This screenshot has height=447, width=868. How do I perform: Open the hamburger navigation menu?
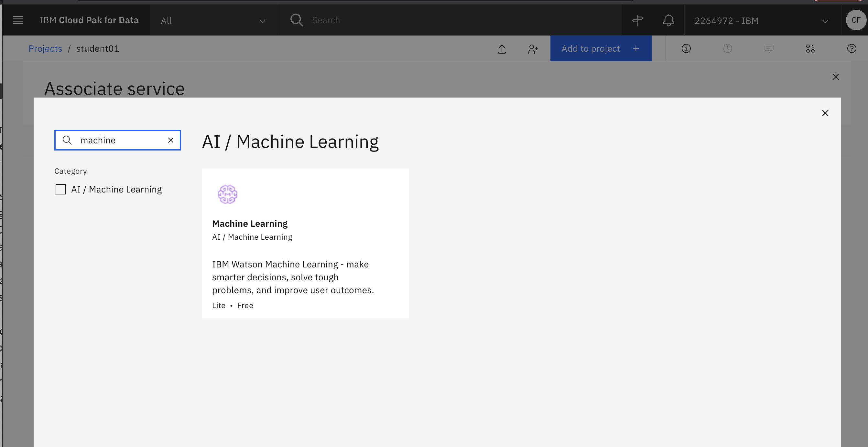pos(18,20)
